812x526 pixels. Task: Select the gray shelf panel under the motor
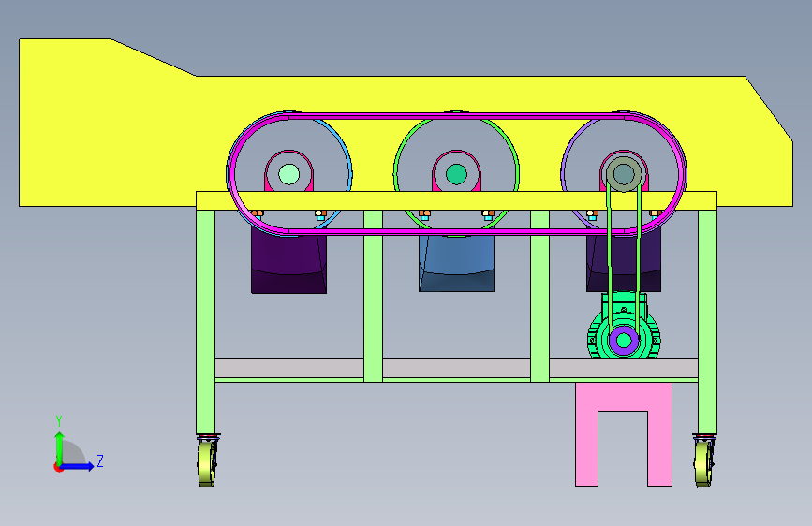(x=624, y=368)
